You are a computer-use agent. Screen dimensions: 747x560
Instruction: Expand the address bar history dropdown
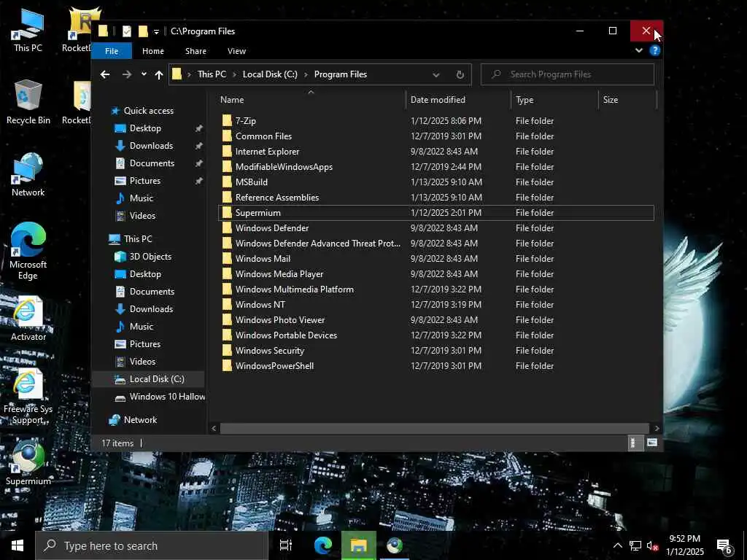coord(436,74)
